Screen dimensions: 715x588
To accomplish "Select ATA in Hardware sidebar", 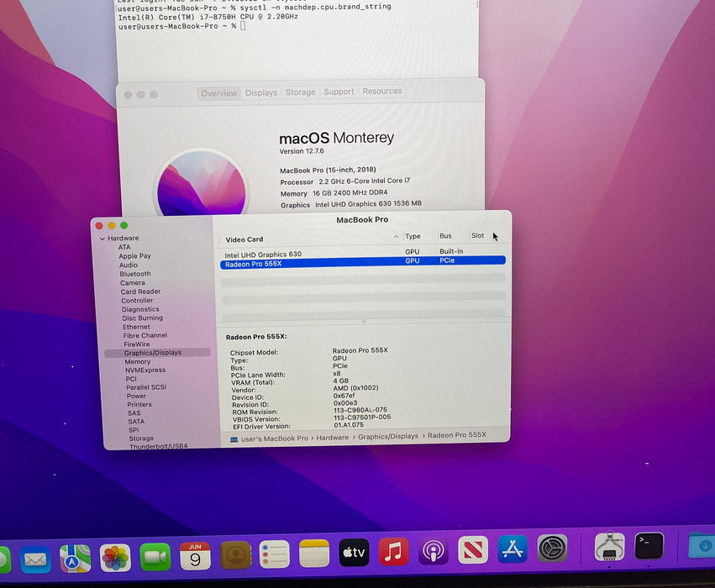I will click(x=124, y=247).
